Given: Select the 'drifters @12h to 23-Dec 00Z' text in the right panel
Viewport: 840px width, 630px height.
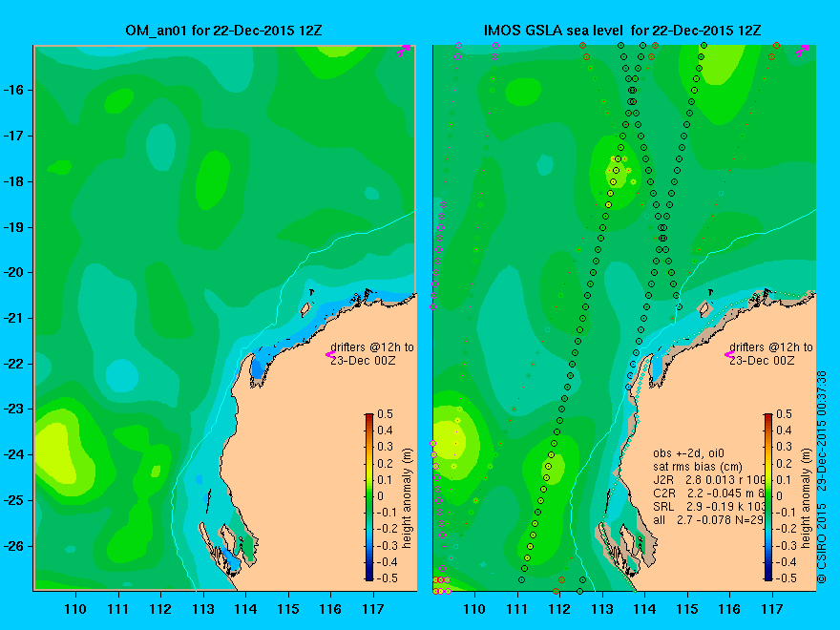Looking at the screenshot, I should tap(771, 354).
